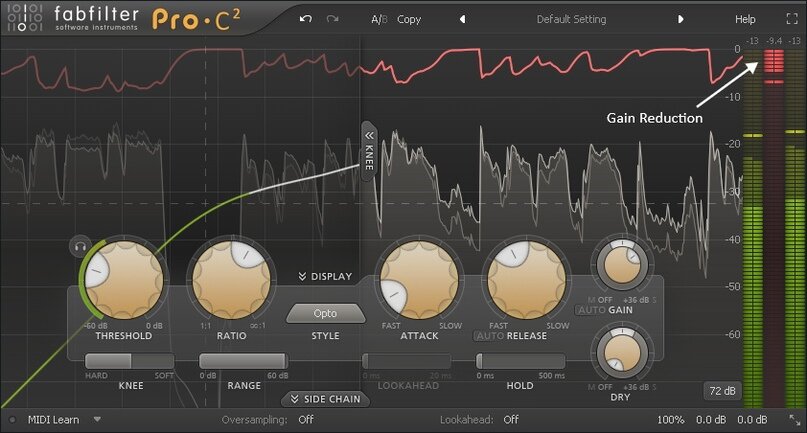The height and width of the screenshot is (433, 807).
Task: Click the FabFilter logo icon
Action: point(25,18)
